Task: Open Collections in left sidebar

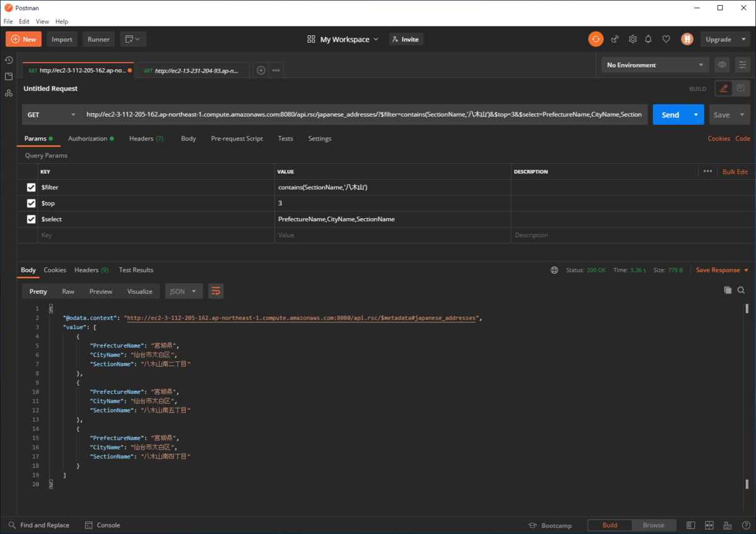Action: coord(9,76)
